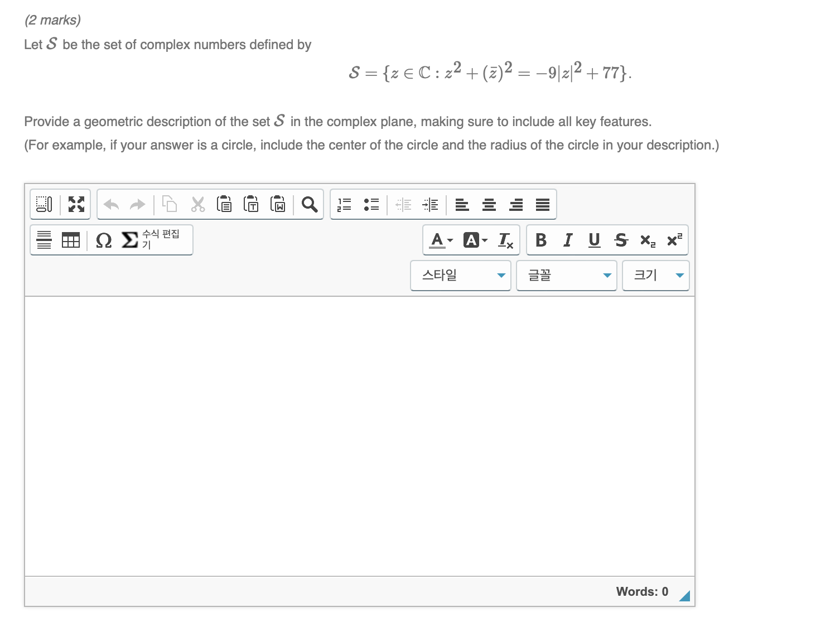The width and height of the screenshot is (840, 617).
Task: Insert a table into the answer box
Action: (x=70, y=240)
